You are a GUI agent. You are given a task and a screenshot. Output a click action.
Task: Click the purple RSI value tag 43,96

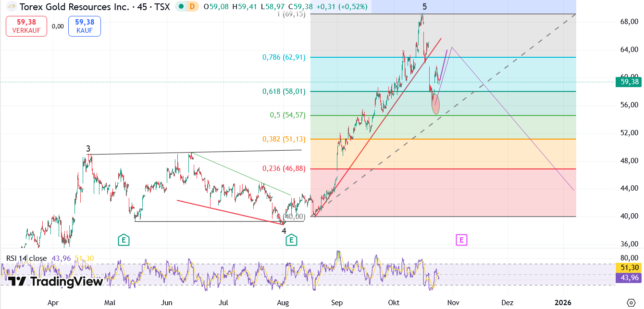630,278
